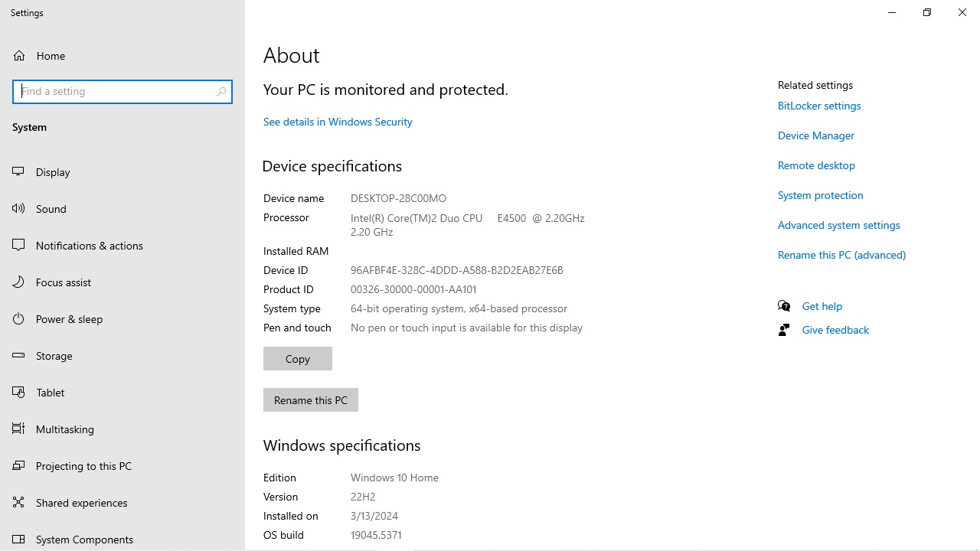Image resolution: width=980 pixels, height=551 pixels.
Task: Open System protection link
Action: [821, 195]
